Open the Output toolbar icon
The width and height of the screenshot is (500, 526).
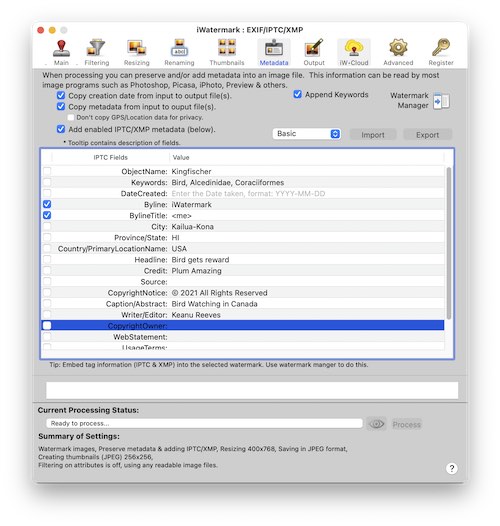pyautogui.click(x=314, y=52)
